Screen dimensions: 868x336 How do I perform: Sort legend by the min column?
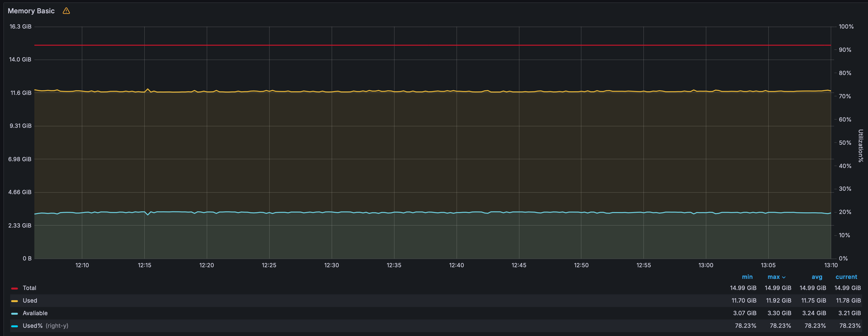click(x=747, y=277)
